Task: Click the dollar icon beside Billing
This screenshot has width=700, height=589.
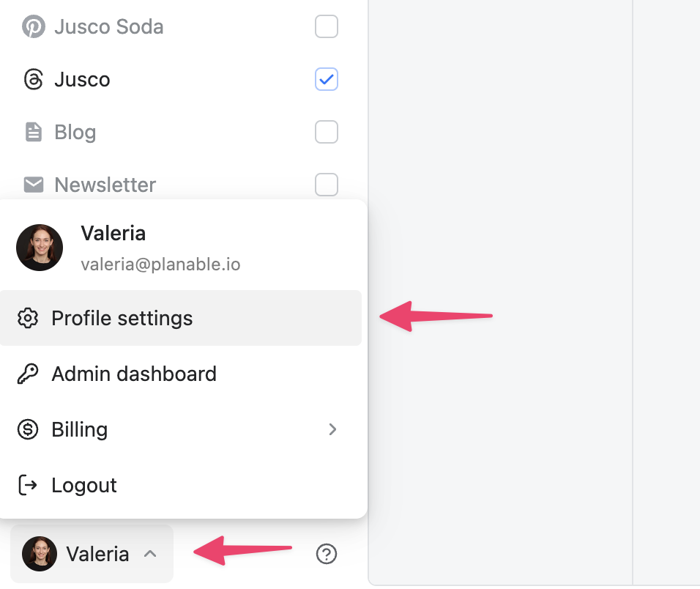Action: pos(28,429)
